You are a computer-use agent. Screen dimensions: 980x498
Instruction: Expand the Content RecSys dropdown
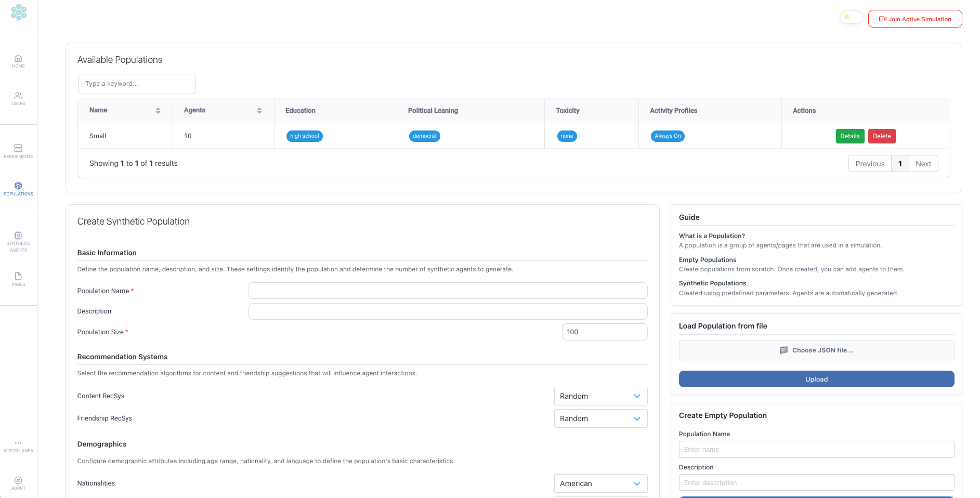pyautogui.click(x=600, y=396)
